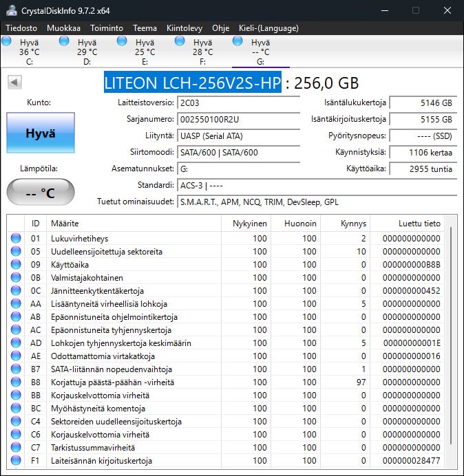Screen dimensions: 464x476
Task: Click status orb for drive C:
Action: pyautogui.click(x=7, y=41)
